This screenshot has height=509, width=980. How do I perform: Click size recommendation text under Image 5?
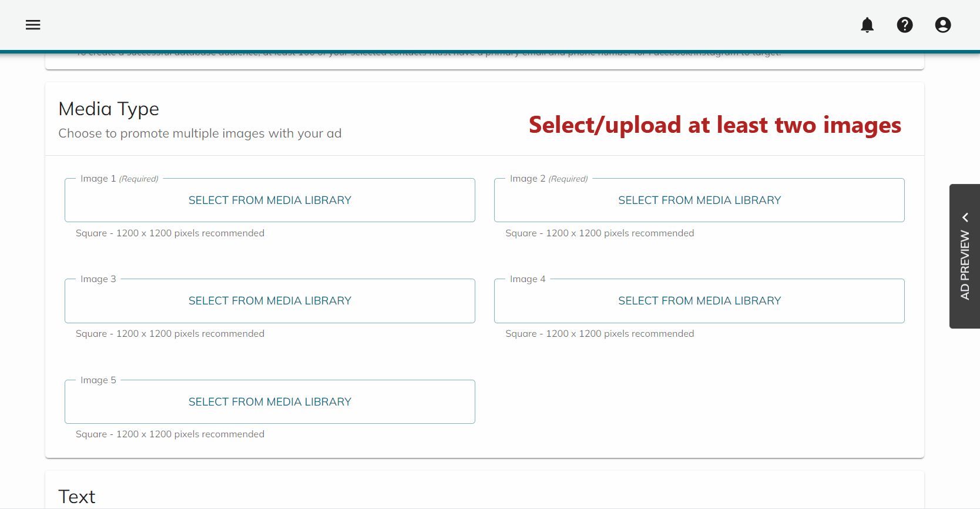[x=170, y=434]
